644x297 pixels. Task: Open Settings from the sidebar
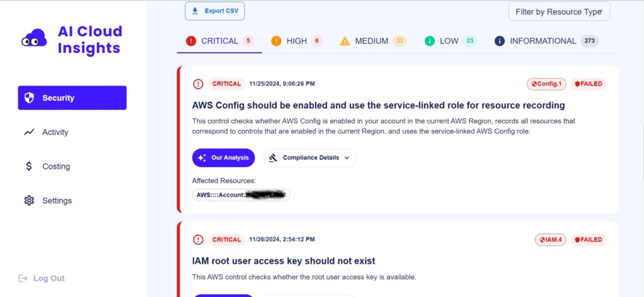point(57,200)
